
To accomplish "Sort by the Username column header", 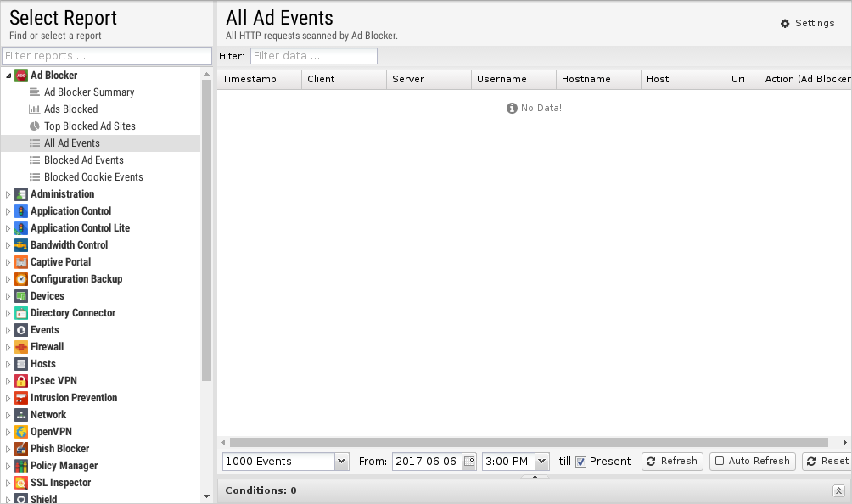I will 513,79.
